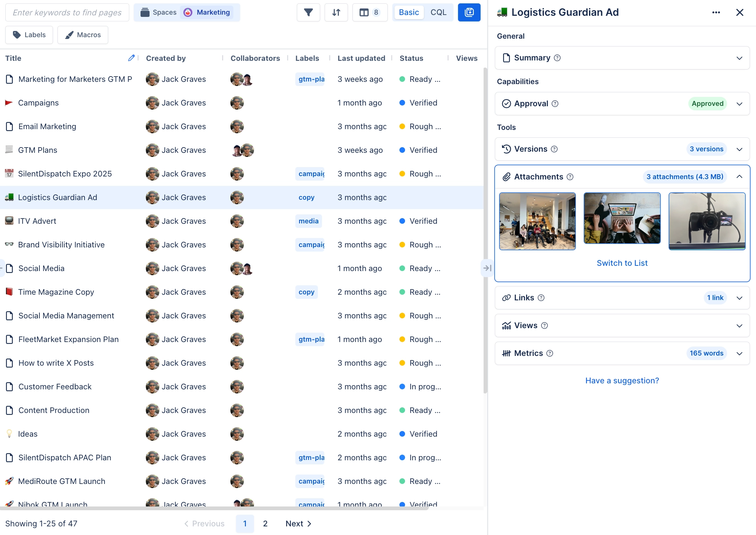Viewport: 756px width, 535px height.
Task: Expand the Metrics section
Action: pos(739,353)
